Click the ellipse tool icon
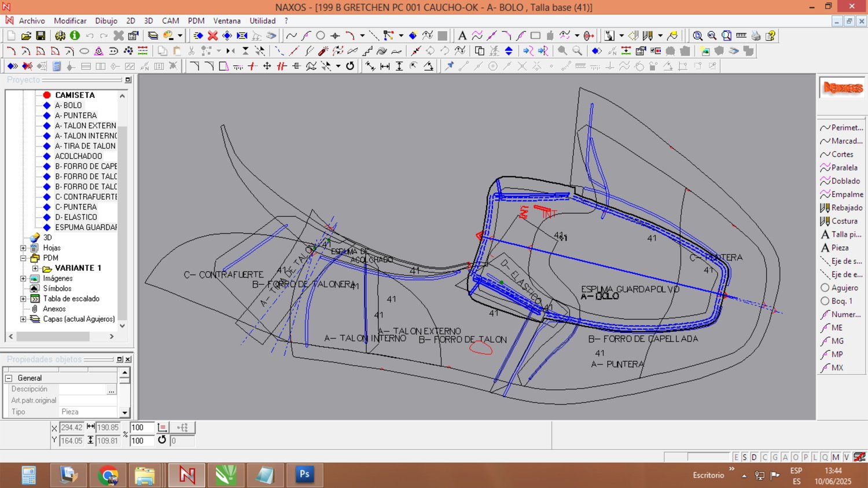The height and width of the screenshot is (488, 868). pyautogui.click(x=84, y=51)
